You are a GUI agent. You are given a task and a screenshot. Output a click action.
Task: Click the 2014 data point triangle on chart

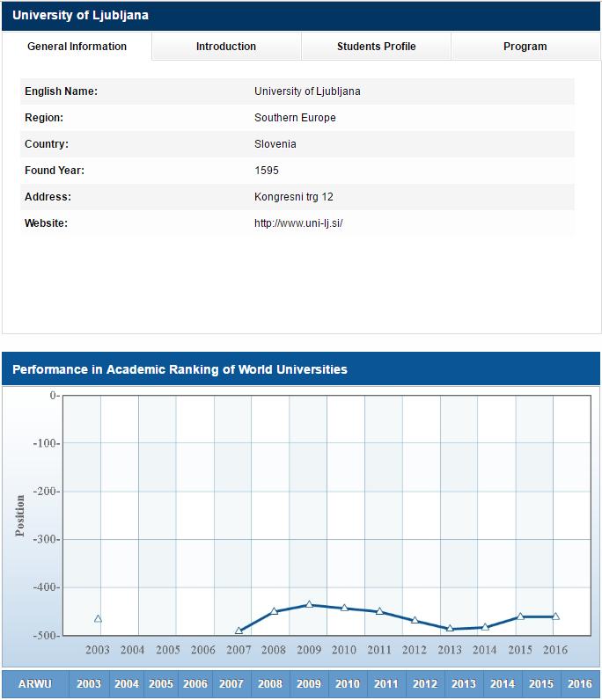tap(485, 627)
